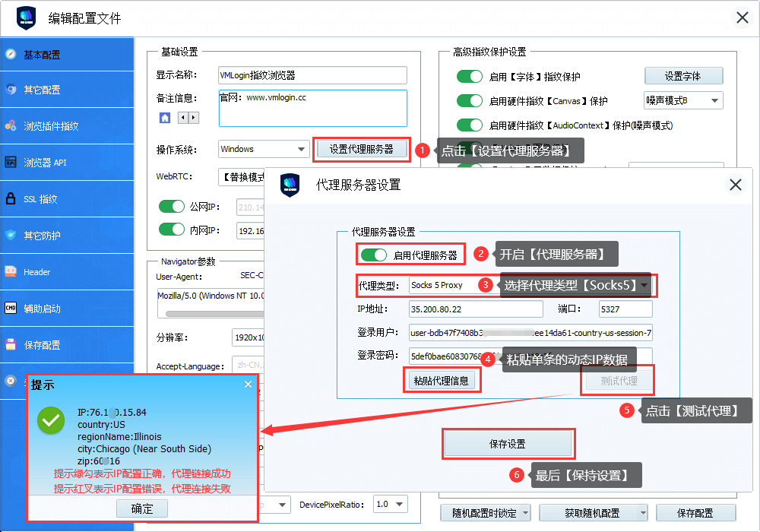Open the 其它防护 sidebar section
The height and width of the screenshot is (532, 760).
coord(67,236)
